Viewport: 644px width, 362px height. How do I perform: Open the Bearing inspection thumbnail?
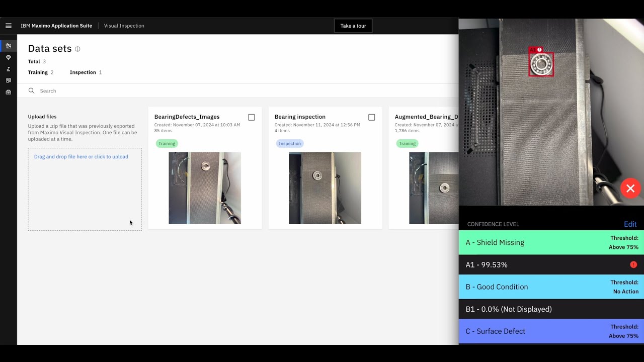[325, 188]
